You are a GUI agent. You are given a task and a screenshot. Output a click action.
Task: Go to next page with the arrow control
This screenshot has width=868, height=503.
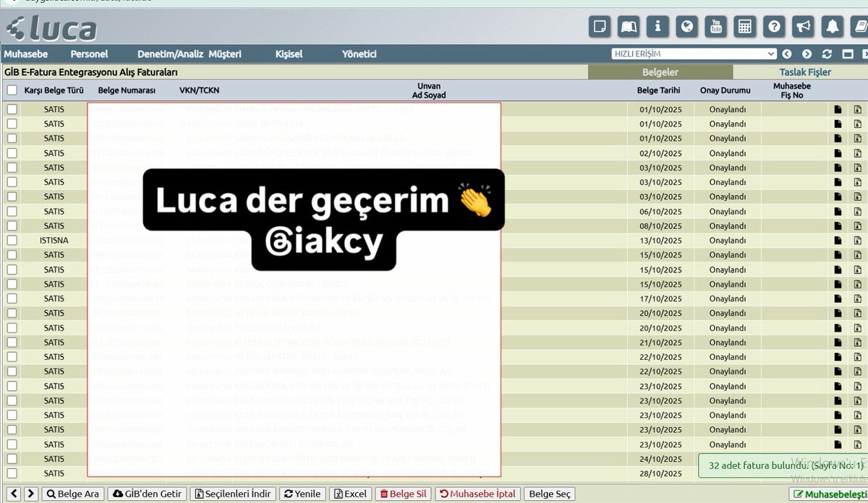(x=30, y=494)
